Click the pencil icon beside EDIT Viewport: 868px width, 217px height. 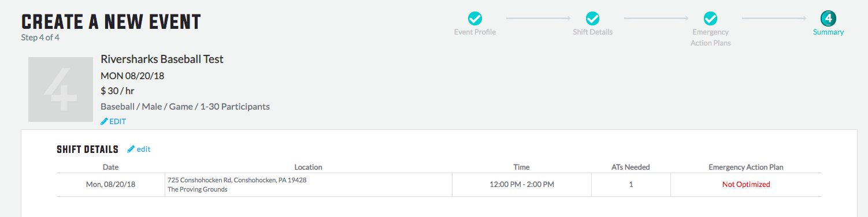(x=104, y=121)
